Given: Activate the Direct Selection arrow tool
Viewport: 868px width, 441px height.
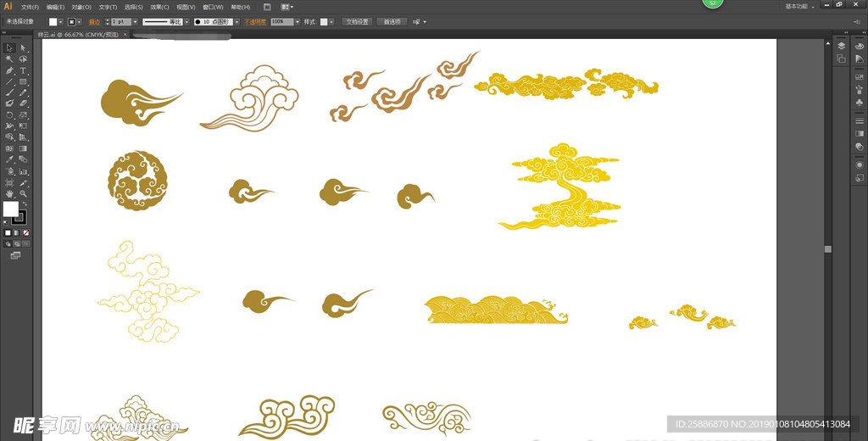Looking at the screenshot, I should [x=23, y=48].
